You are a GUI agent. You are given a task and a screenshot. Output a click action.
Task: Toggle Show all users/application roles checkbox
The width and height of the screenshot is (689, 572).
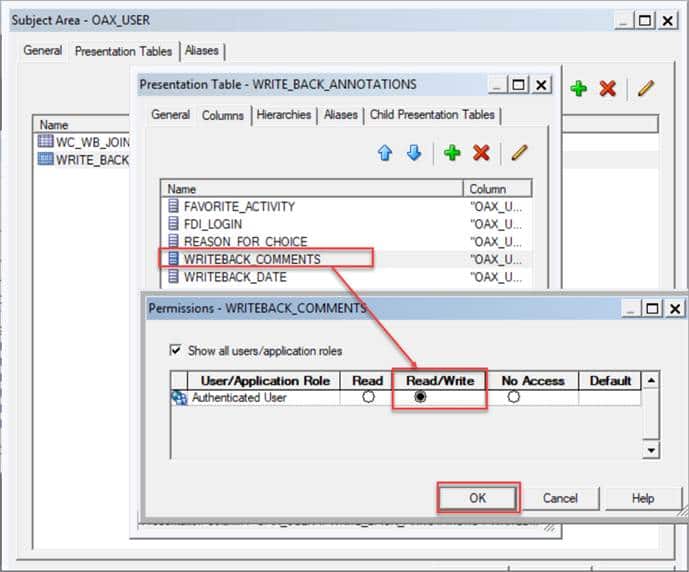(175, 350)
